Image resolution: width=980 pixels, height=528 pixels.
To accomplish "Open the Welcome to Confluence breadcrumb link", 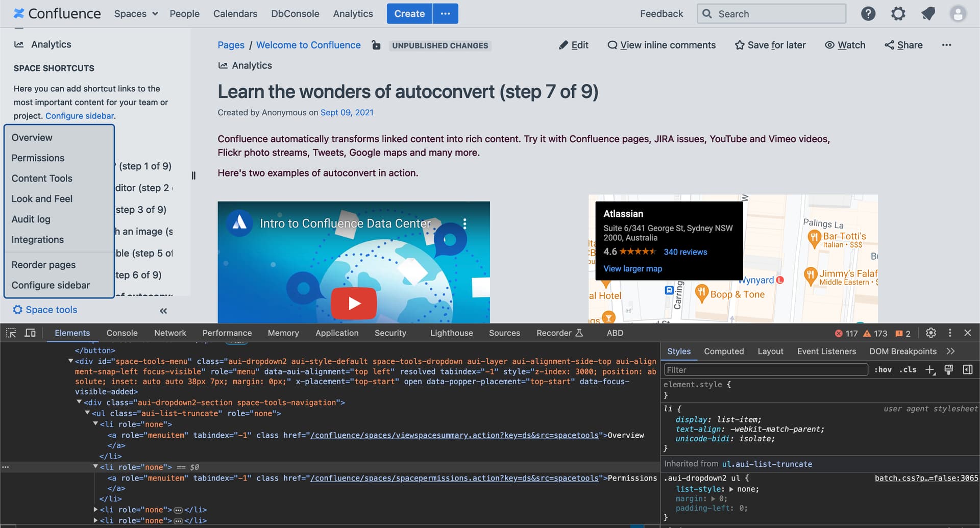I will [308, 45].
